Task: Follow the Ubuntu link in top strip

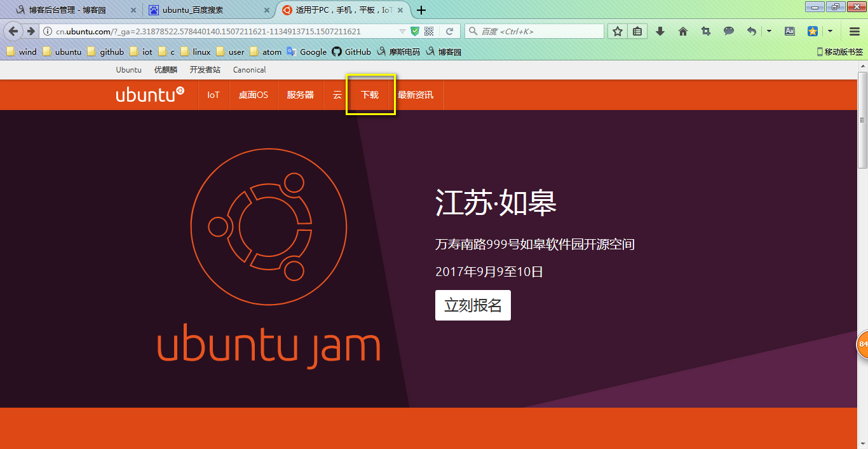Action: (128, 70)
